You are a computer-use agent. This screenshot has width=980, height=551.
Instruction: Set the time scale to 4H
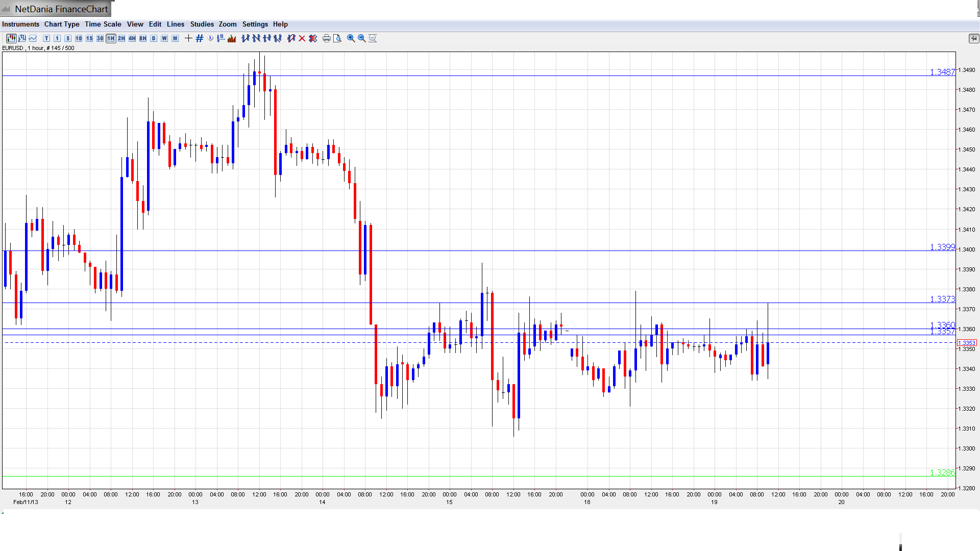[x=132, y=38]
